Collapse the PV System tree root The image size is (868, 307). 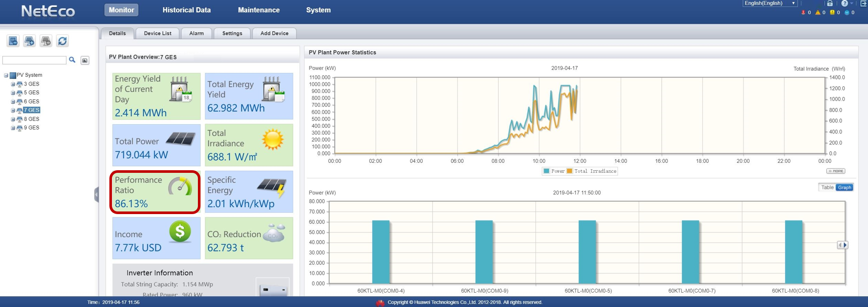click(x=6, y=75)
